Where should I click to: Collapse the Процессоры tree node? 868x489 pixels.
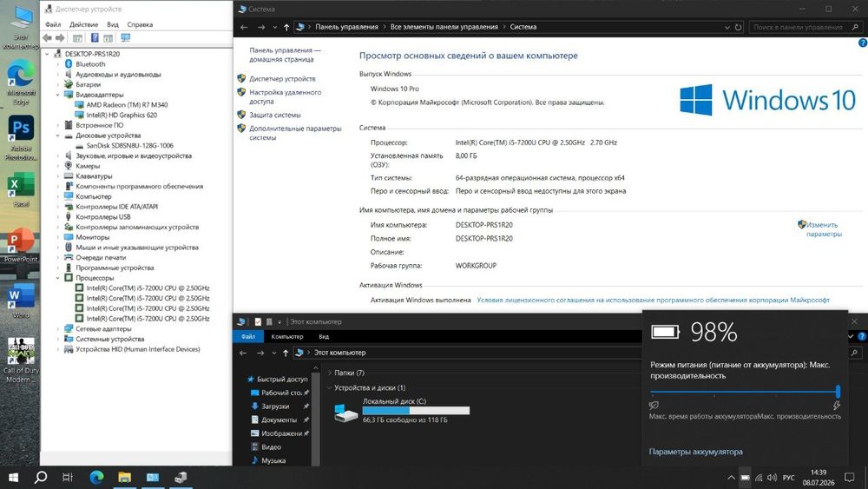click(57, 278)
